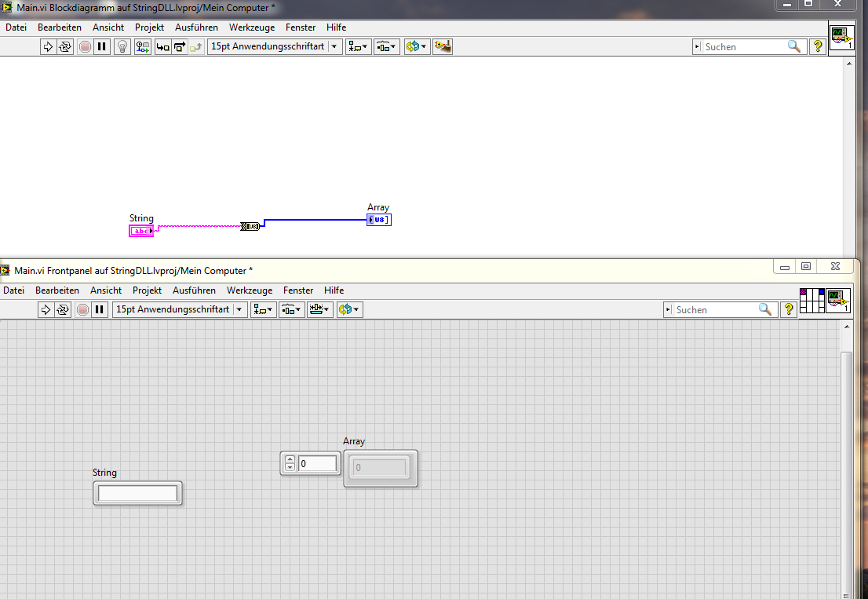The width and height of the screenshot is (868, 599).
Task: Open Datei menu in Blockdiagramm window
Action: (x=16, y=27)
